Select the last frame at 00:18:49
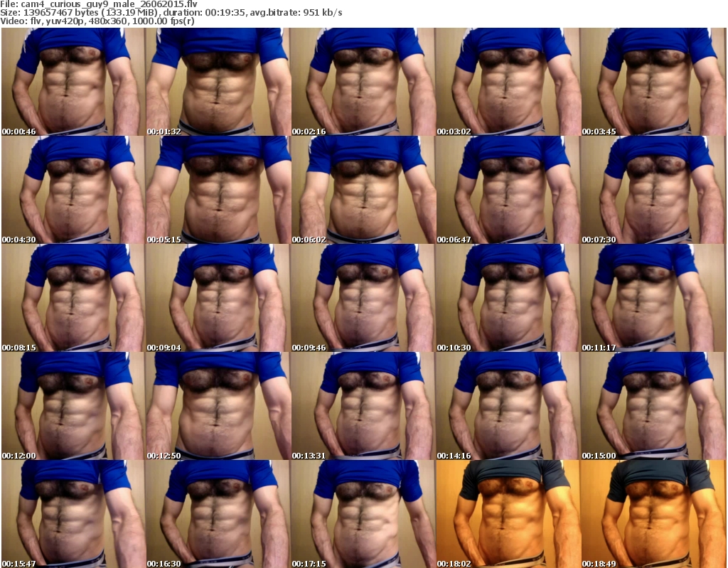The height and width of the screenshot is (568, 728). coord(653,514)
